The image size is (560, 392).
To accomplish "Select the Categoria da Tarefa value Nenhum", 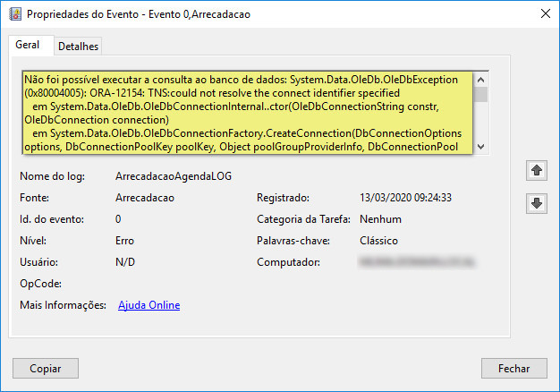I will click(380, 219).
